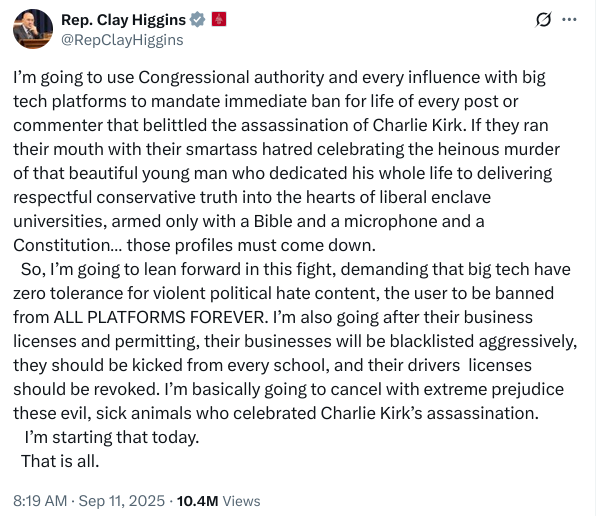Open the more options ellipsis menu

[570, 20]
